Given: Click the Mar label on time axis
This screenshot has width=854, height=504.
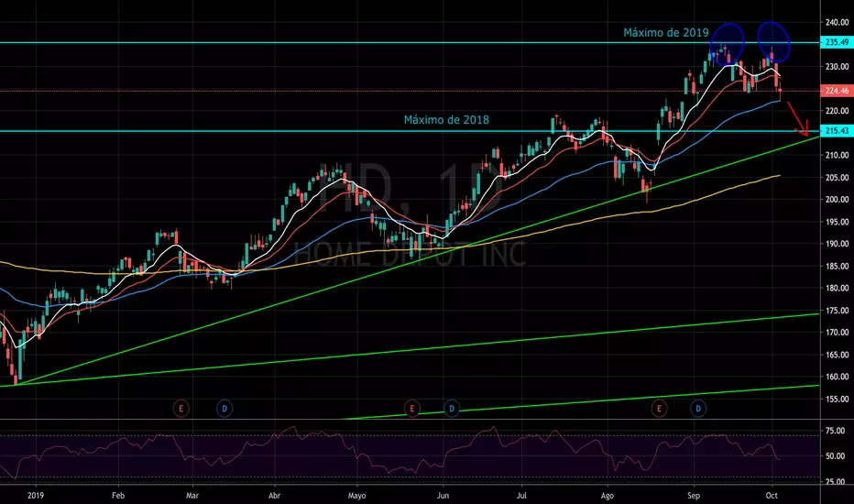Looking at the screenshot, I should (192, 495).
